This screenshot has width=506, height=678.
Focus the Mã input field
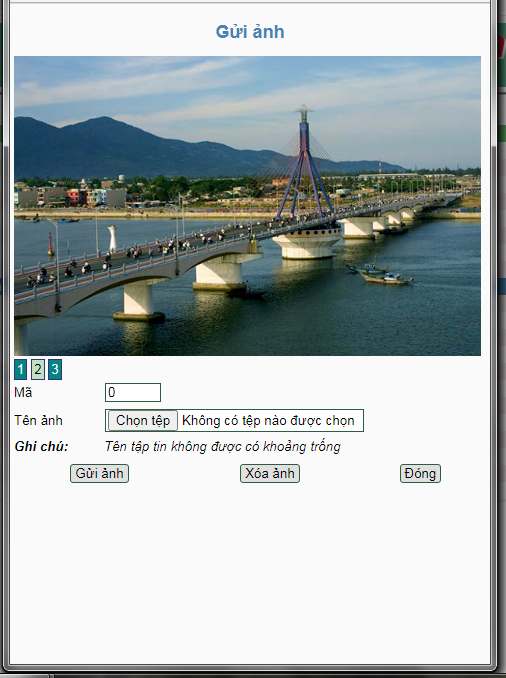click(x=133, y=392)
